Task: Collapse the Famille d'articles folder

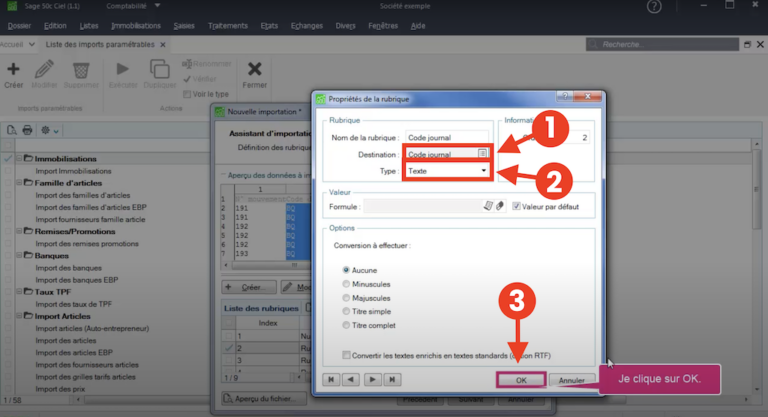Action: [19, 183]
